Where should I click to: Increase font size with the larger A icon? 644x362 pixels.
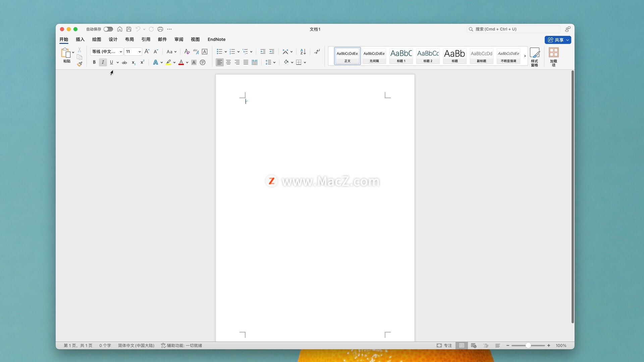coord(147,52)
